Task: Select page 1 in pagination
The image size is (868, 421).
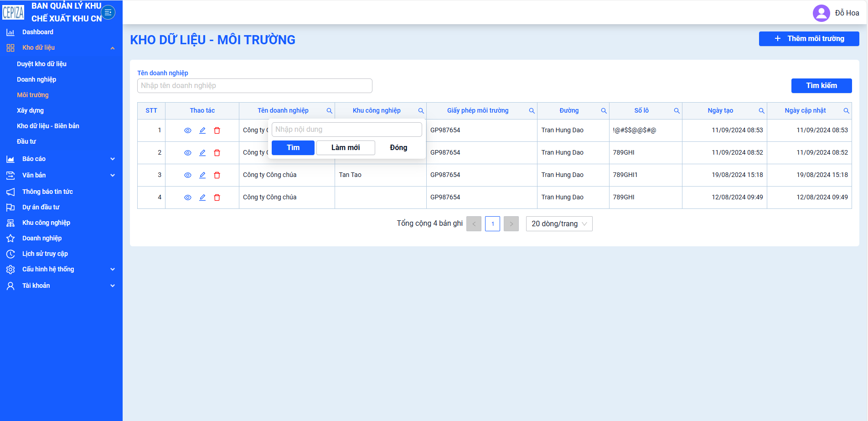Action: tap(492, 224)
